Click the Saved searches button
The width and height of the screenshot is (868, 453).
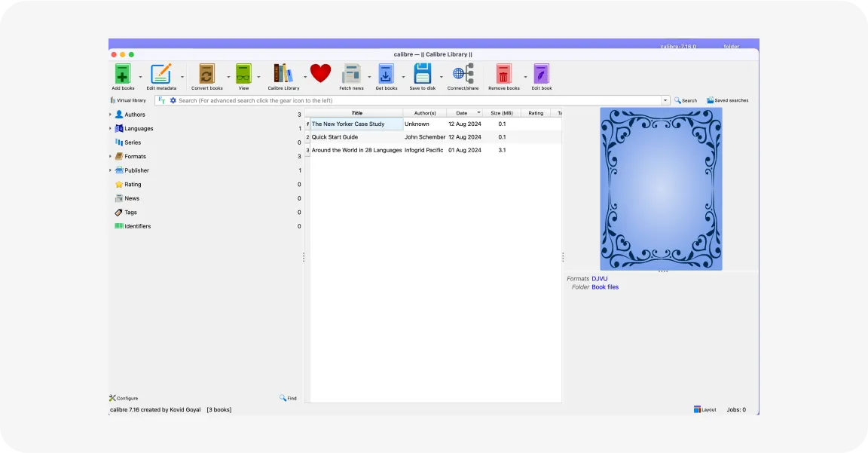[727, 101]
